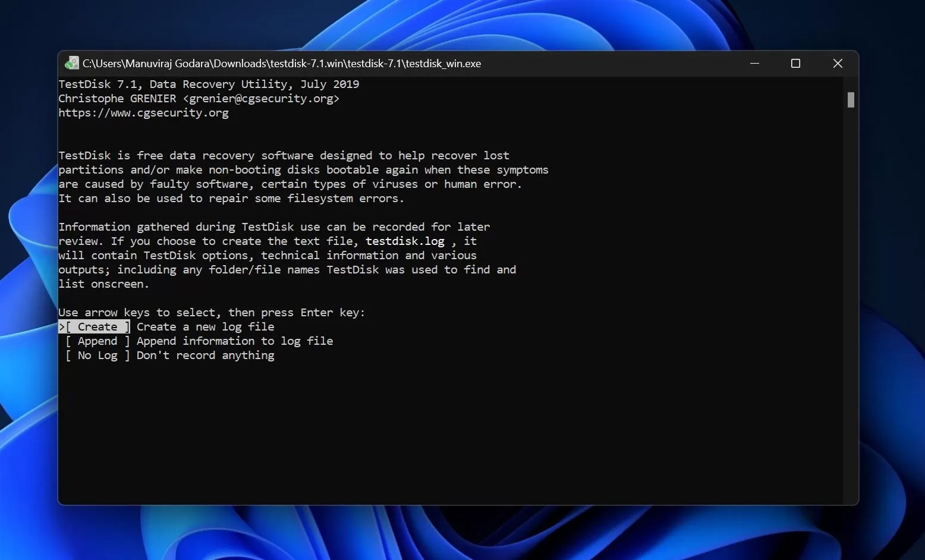Screen dimensions: 925x560
Task: Click the testdisk.log filename text
Action: pyautogui.click(x=405, y=241)
